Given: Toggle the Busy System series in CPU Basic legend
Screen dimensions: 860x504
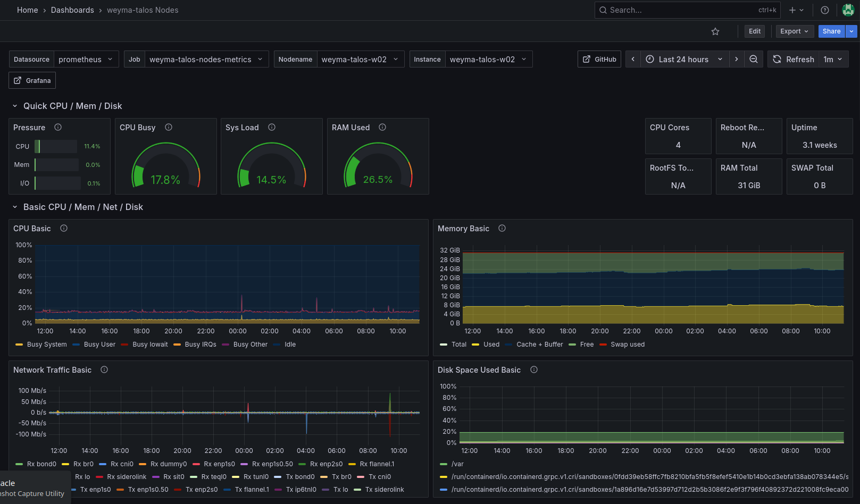Looking at the screenshot, I should [x=46, y=344].
